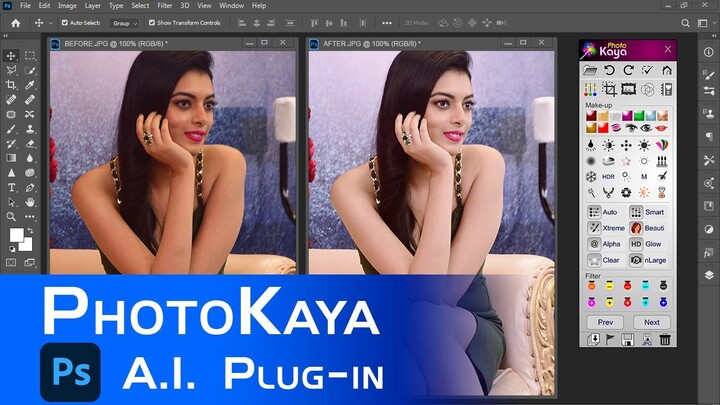Open the Select menu

[140, 6]
